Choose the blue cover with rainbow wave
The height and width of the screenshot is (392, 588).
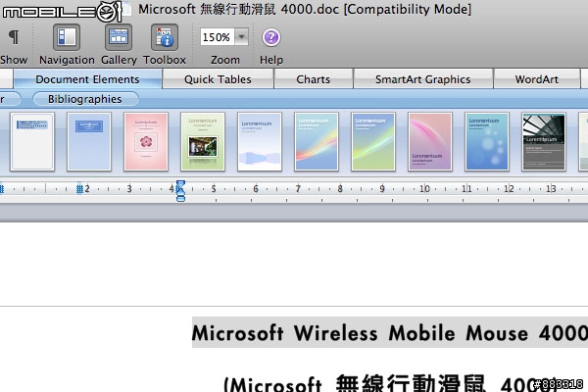pyautogui.click(x=317, y=141)
